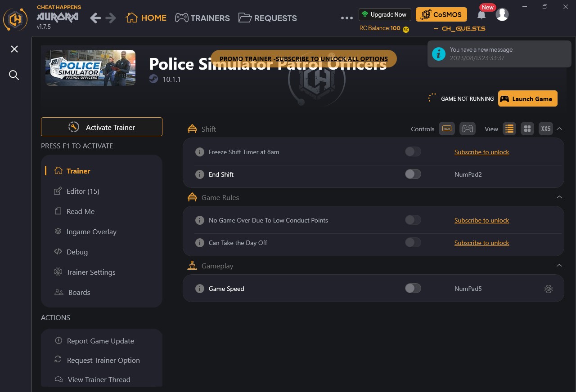Open the user profile avatar
The width and height of the screenshot is (576, 392).
[502, 14]
